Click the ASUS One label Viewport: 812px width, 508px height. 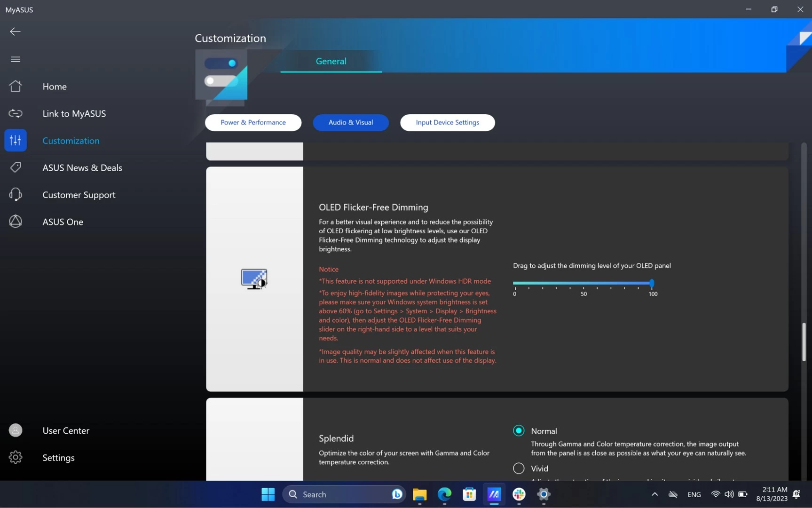[63, 222]
